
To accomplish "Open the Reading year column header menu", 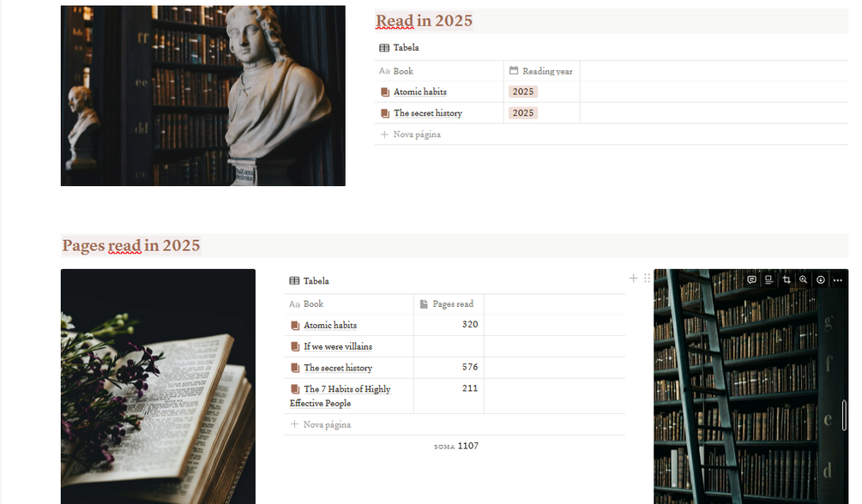I will (x=541, y=71).
